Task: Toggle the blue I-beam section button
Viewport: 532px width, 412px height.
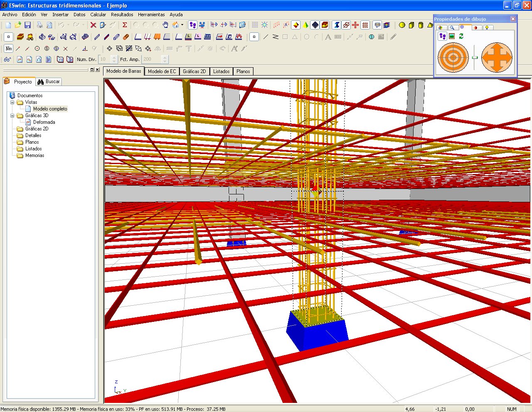Action: tap(337, 25)
